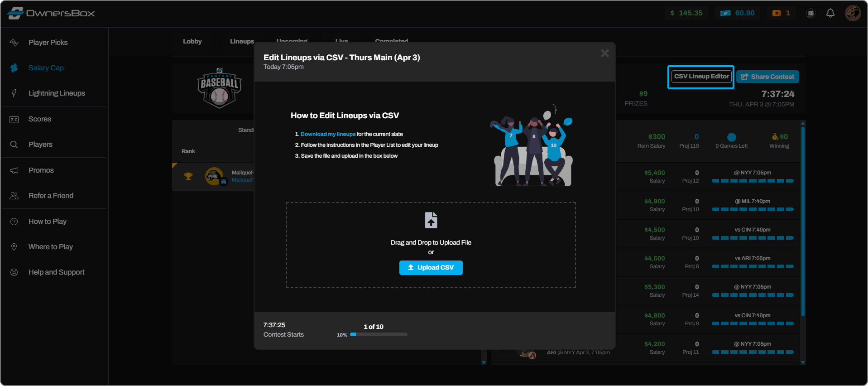Image resolution: width=868 pixels, height=386 pixels.
Task: Click the contest entries progress bar
Action: (x=379, y=334)
